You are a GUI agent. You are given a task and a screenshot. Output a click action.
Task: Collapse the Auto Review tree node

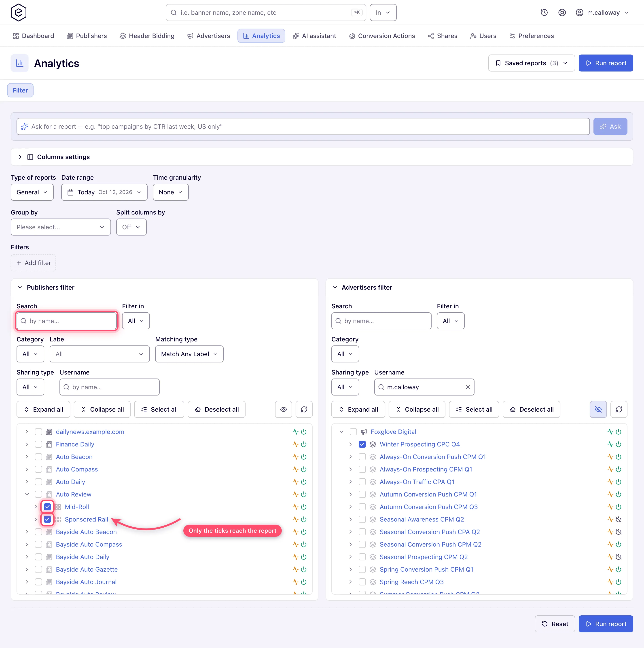27,494
